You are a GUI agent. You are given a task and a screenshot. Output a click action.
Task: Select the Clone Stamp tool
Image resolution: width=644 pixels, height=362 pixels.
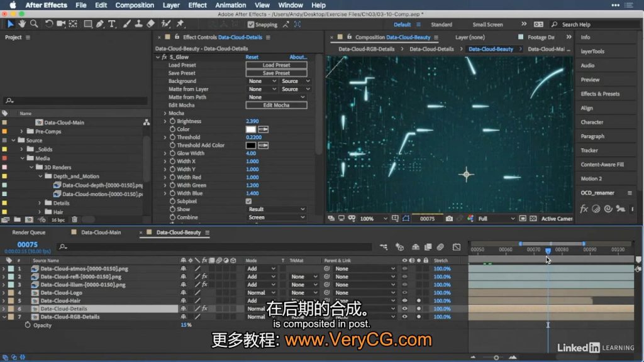139,24
